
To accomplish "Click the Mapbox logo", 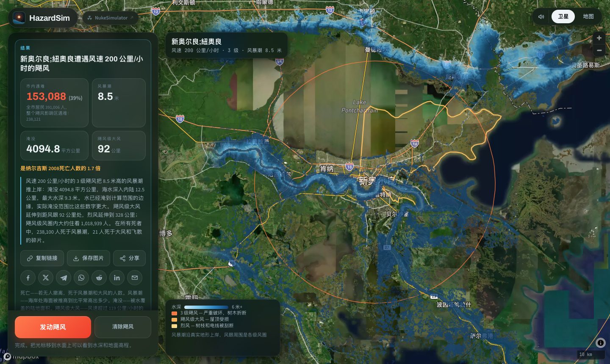I will click(21, 357).
